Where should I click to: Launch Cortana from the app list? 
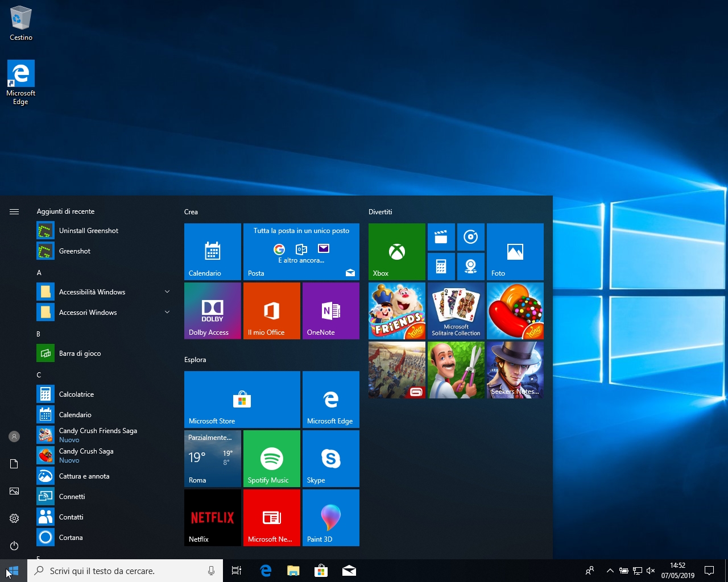pos(105,538)
